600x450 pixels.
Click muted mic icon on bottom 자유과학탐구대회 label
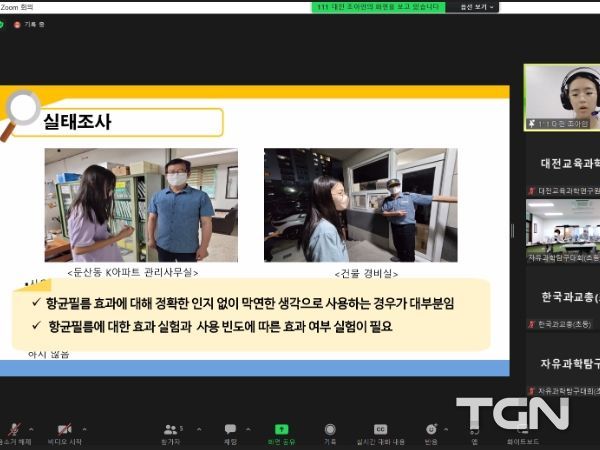coord(531,391)
